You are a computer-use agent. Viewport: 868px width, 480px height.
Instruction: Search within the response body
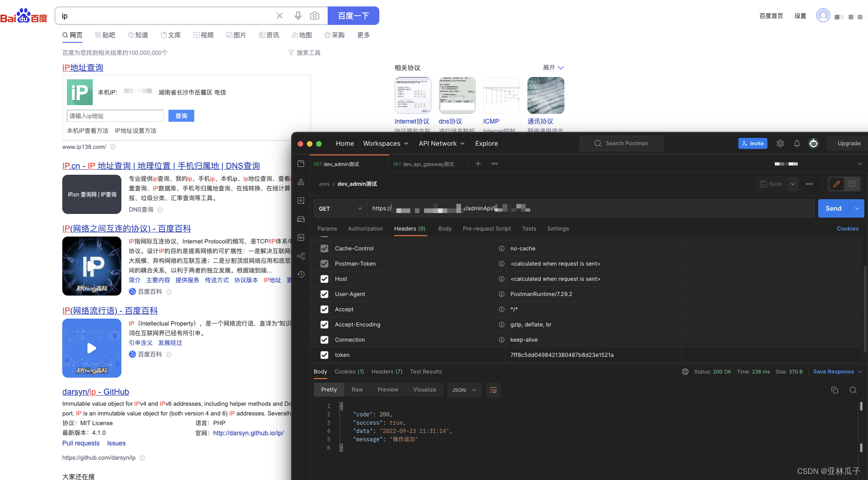coord(853,390)
